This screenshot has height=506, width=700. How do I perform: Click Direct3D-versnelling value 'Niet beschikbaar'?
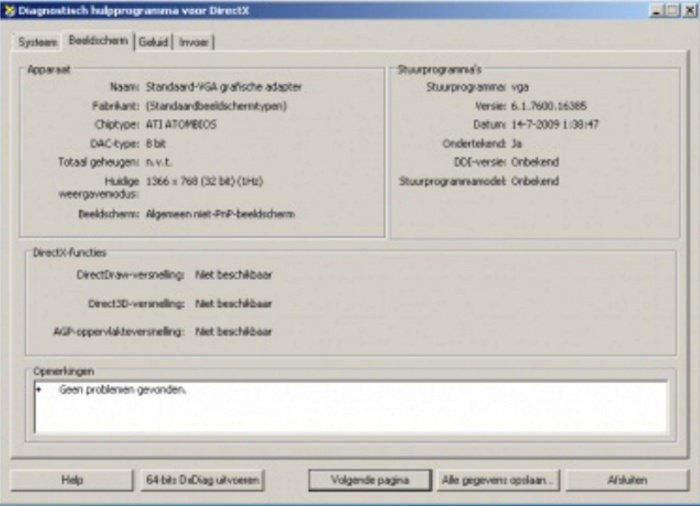[x=233, y=304]
